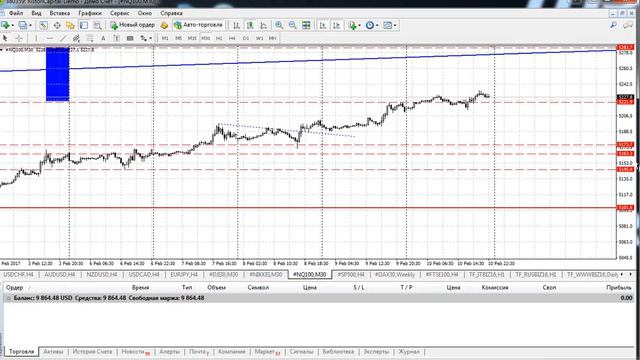This screenshot has height=360, width=640.
Task: Set timeframe to H1
Action: (219, 38)
